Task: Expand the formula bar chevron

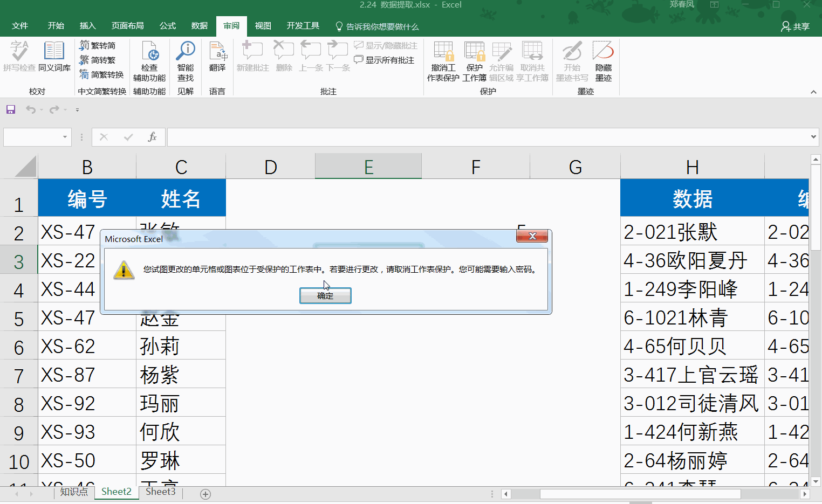Action: point(813,137)
